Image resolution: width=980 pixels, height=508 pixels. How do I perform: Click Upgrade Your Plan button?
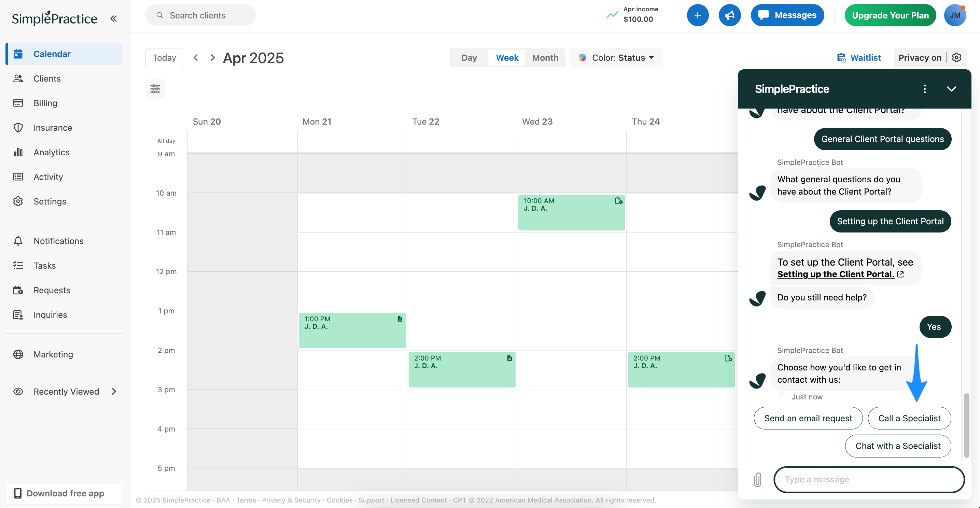coord(890,15)
